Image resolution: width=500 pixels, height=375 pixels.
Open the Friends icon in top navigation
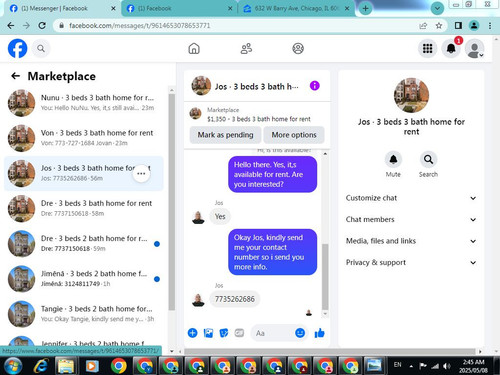(246, 49)
